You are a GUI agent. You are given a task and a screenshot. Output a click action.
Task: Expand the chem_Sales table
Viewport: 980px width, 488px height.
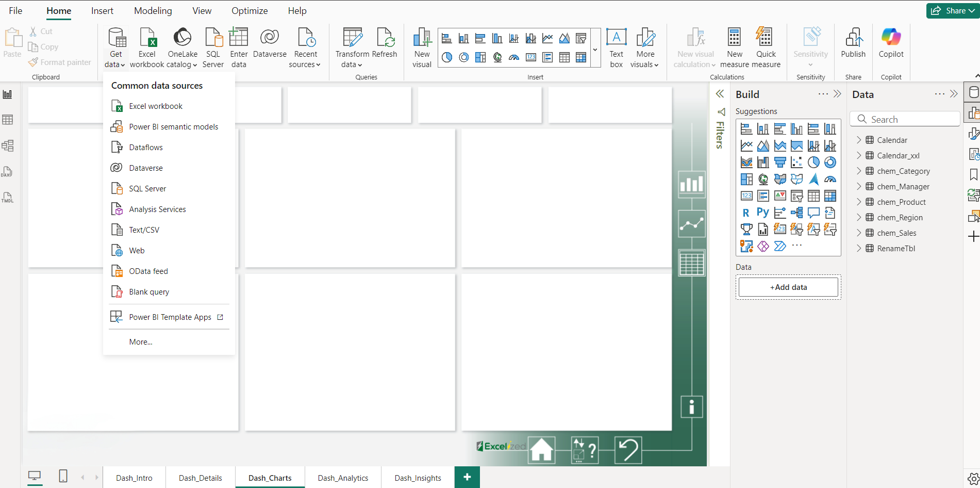pos(859,233)
